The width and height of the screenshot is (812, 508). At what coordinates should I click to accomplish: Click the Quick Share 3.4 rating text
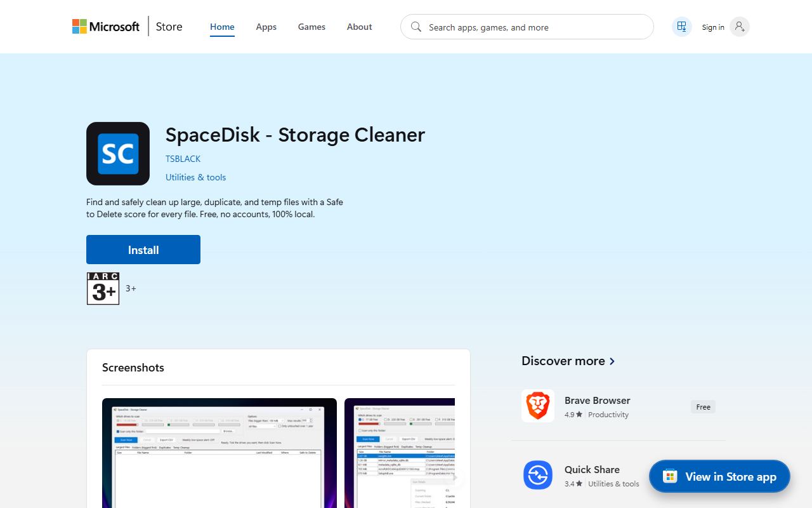pyautogui.click(x=573, y=484)
